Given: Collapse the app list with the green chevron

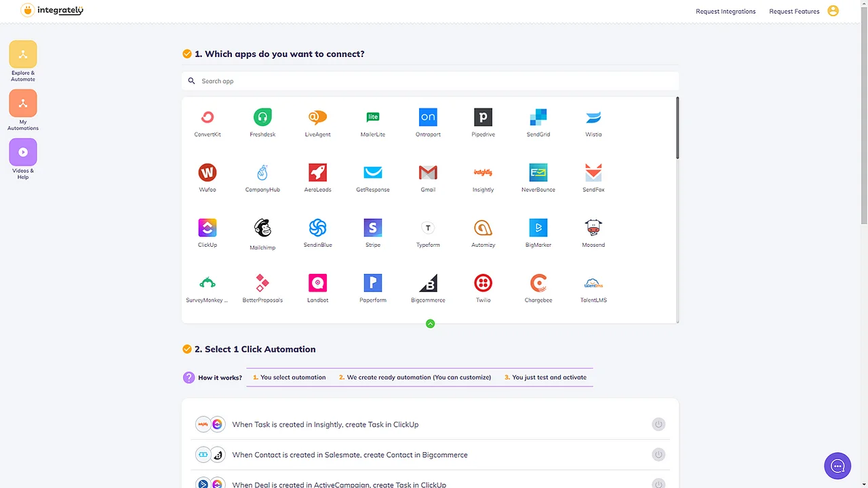Looking at the screenshot, I should [430, 323].
